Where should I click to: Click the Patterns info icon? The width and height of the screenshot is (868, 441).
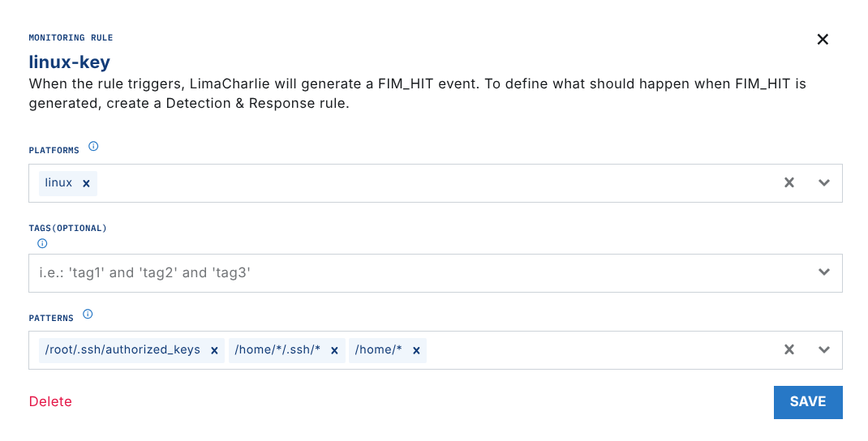[88, 315]
